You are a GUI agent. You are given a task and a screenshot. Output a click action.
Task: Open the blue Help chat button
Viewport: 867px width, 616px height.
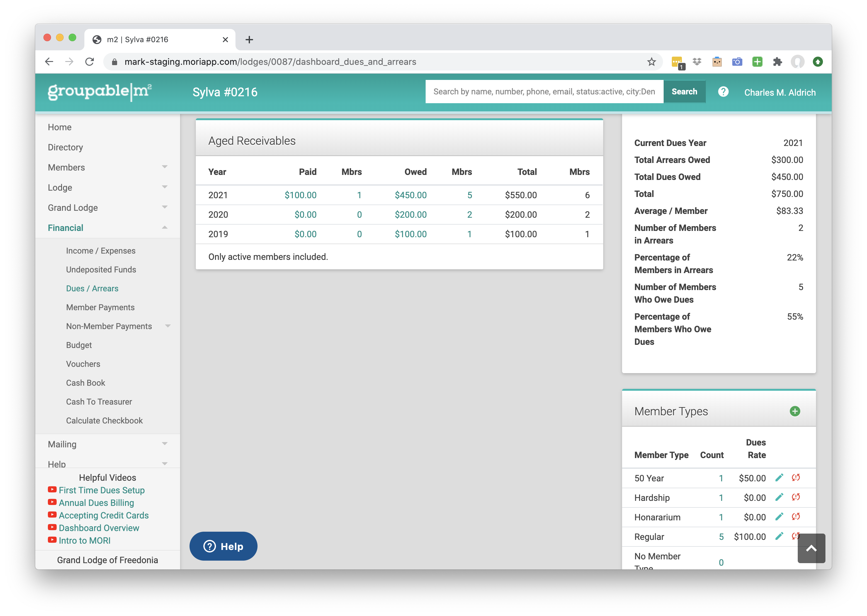pyautogui.click(x=223, y=546)
